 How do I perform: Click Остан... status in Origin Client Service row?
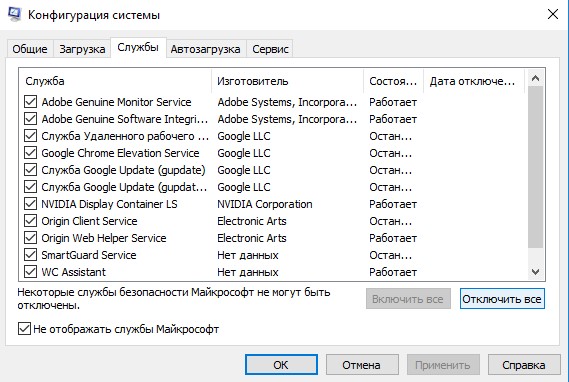coord(390,221)
